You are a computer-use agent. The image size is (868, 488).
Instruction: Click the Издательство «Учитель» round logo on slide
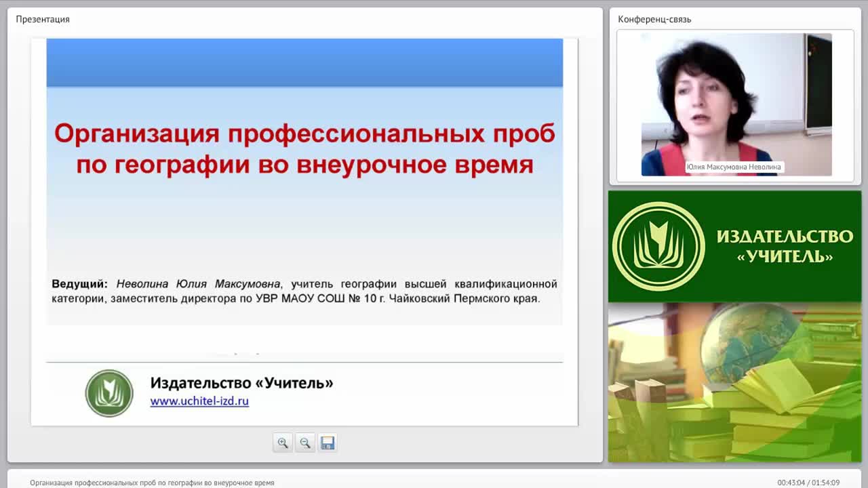(x=109, y=393)
